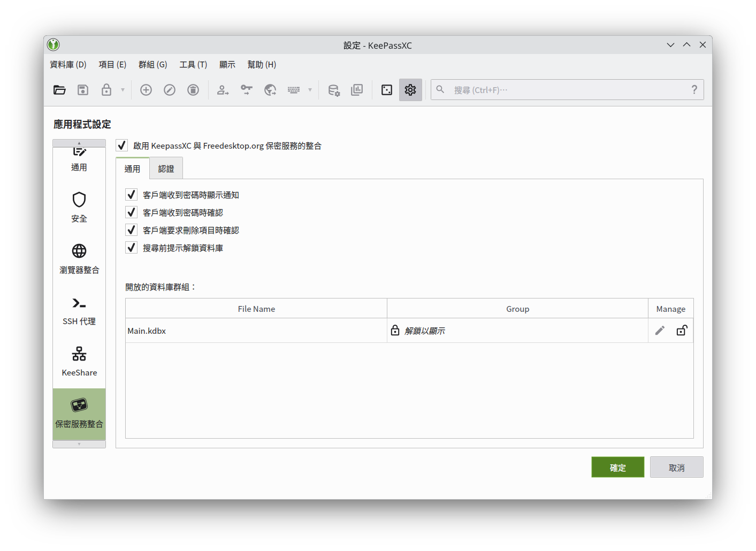Select the SSH 代理 sidebar category
This screenshot has height=551, width=756.
click(x=79, y=310)
